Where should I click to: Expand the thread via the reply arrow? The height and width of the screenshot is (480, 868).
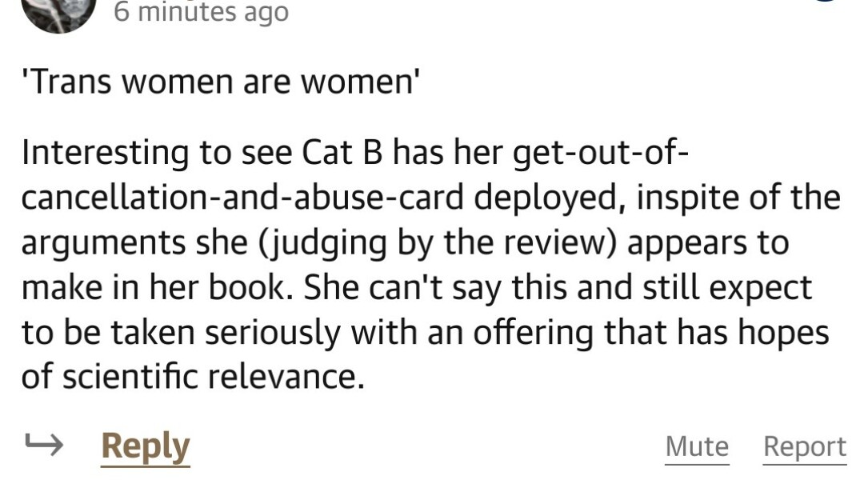(x=44, y=444)
